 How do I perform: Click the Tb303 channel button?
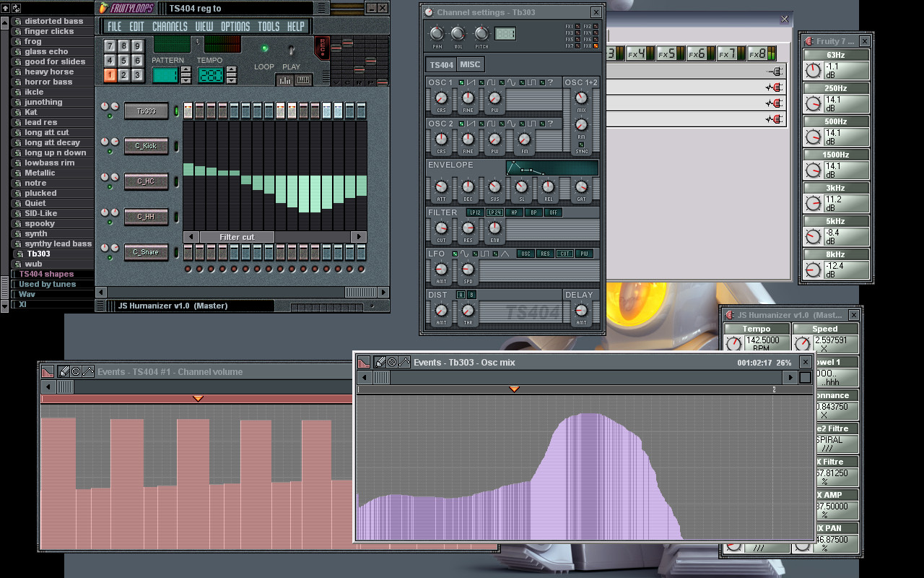147,111
